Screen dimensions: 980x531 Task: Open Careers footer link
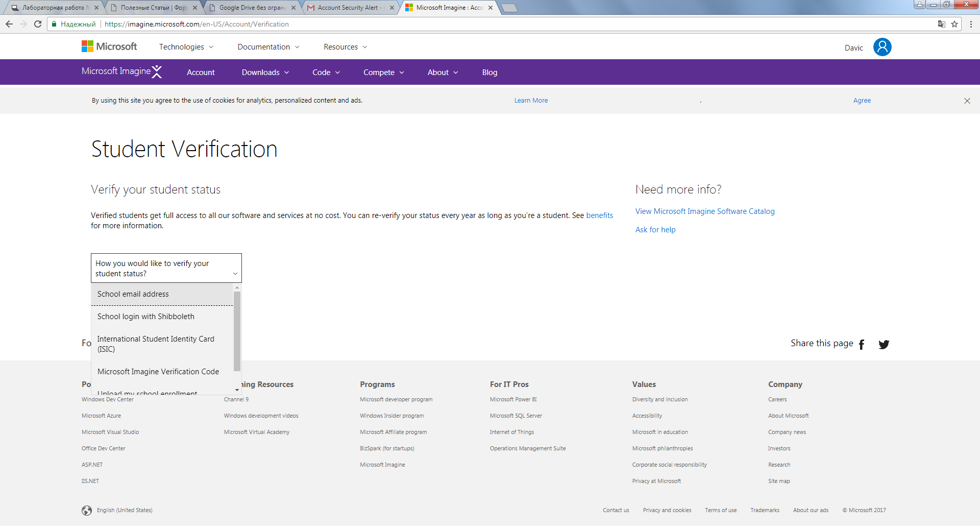[777, 399]
